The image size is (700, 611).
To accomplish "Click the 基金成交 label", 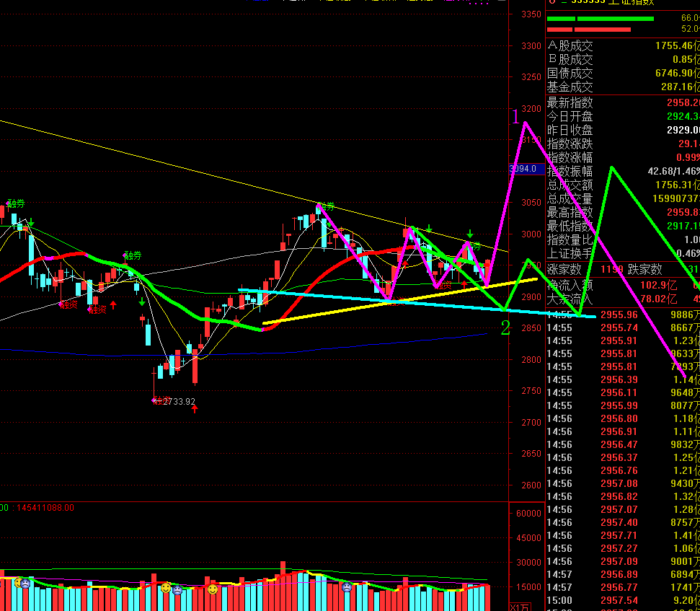I will click(x=570, y=87).
